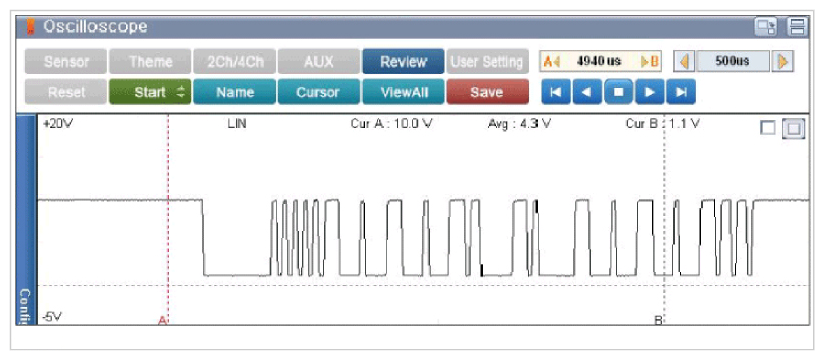
Task: Switch to Review mode
Action: point(403,61)
